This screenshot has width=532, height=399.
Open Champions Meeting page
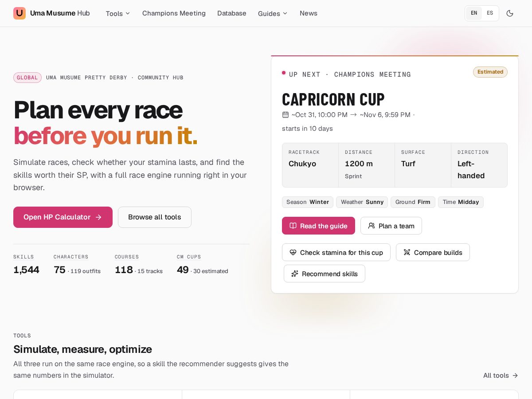(174, 13)
